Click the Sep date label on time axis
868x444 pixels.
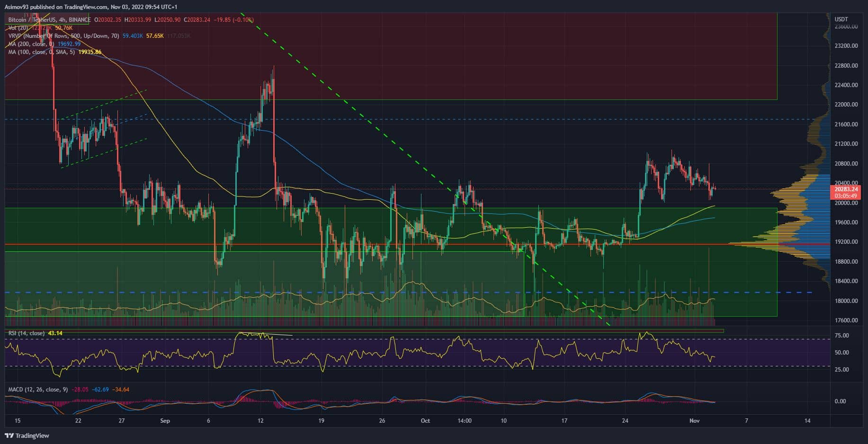click(x=165, y=421)
